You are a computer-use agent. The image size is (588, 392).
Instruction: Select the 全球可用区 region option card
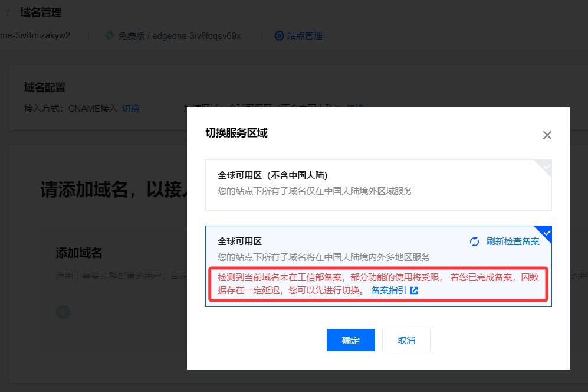click(x=378, y=248)
